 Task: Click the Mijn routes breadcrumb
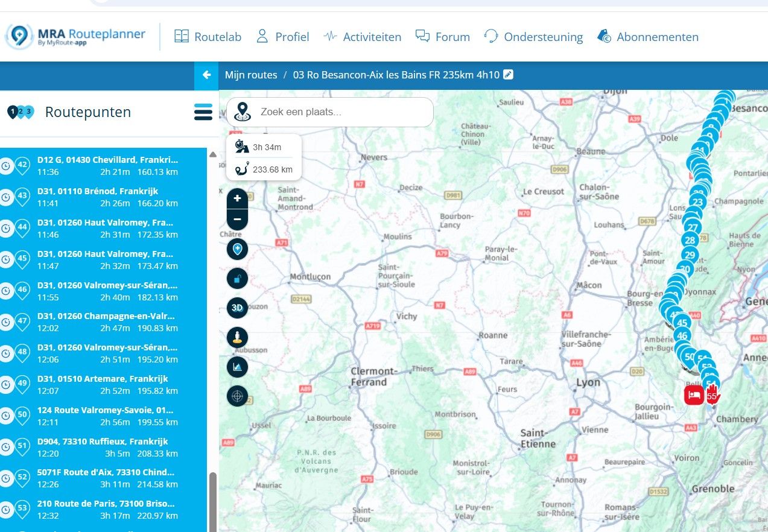point(251,75)
